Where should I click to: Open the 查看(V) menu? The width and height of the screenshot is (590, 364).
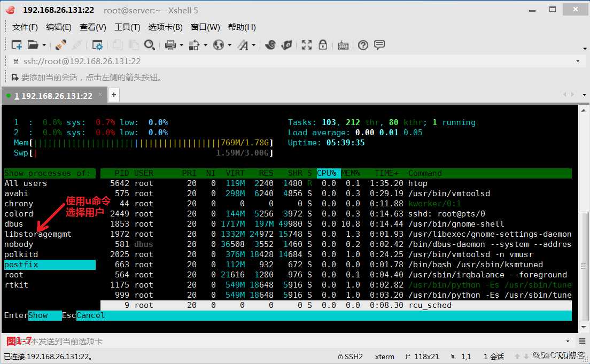click(x=93, y=27)
